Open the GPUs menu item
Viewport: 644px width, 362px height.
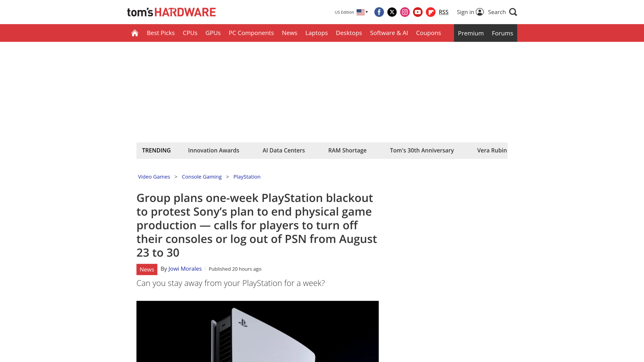coord(213,33)
